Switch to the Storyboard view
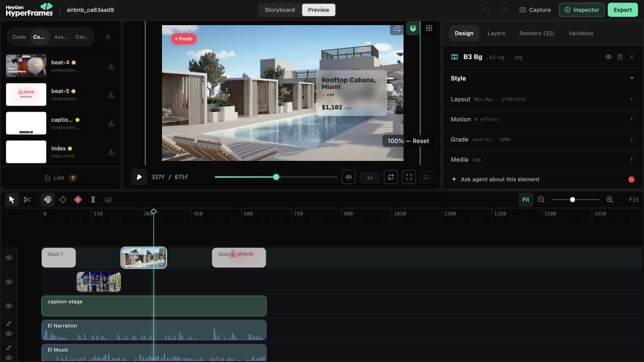Image resolution: width=644 pixels, height=362 pixels. pos(280,10)
